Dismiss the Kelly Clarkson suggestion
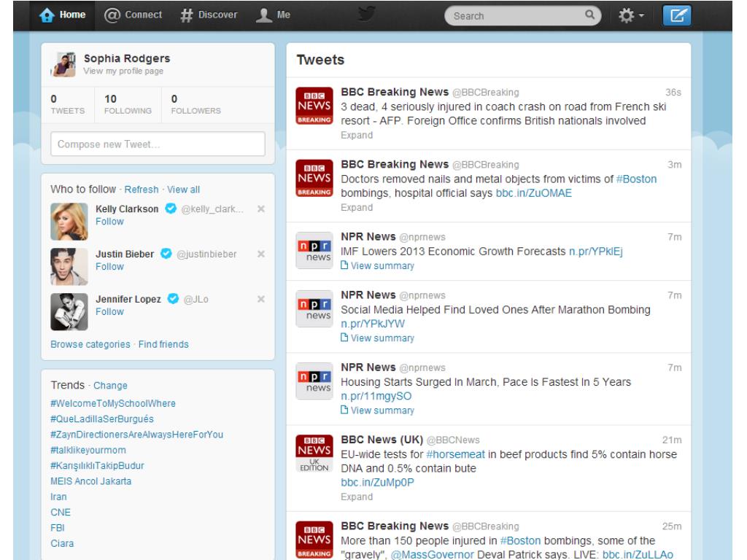 click(261, 209)
